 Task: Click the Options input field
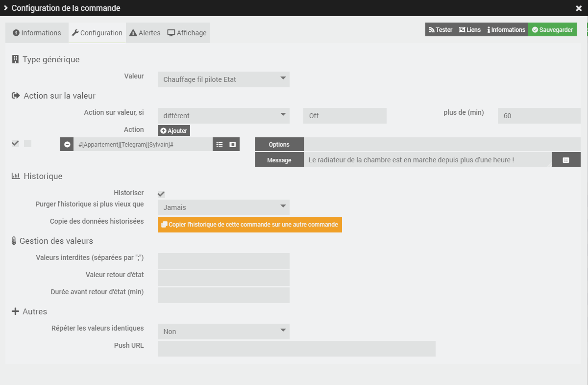coord(442,144)
